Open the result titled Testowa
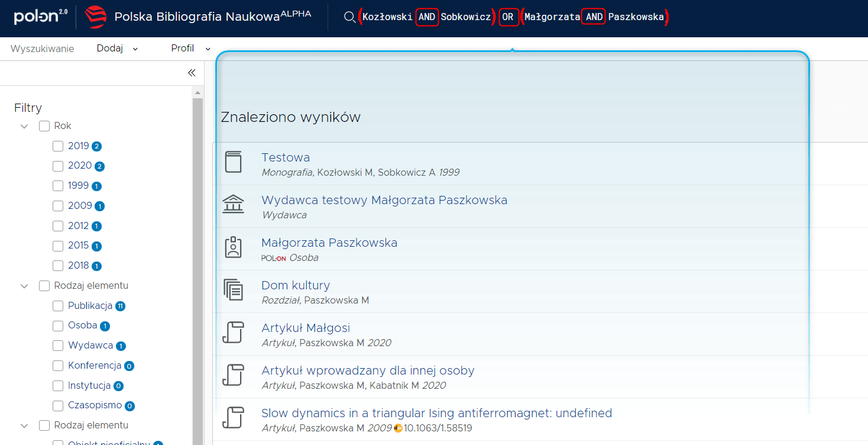The image size is (868, 445). (x=286, y=157)
